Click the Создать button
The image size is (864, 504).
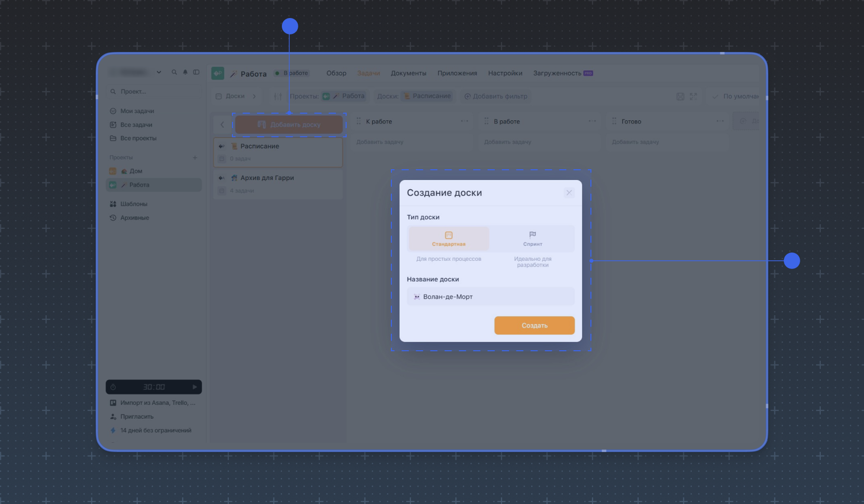[534, 326]
